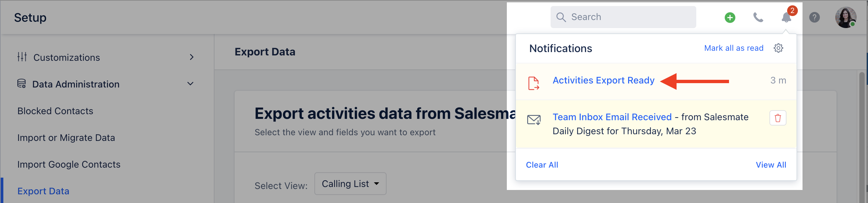Image resolution: width=868 pixels, height=203 pixels.
Task: Expand the Customizations section chevron
Action: pos(191,57)
